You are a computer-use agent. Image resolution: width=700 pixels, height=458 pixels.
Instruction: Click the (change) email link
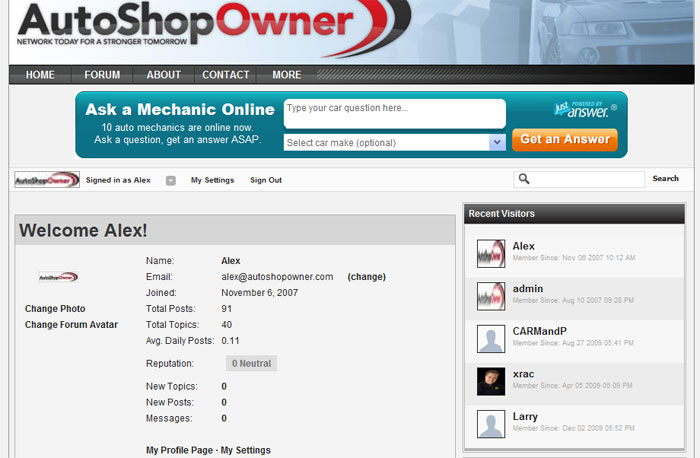(x=367, y=277)
